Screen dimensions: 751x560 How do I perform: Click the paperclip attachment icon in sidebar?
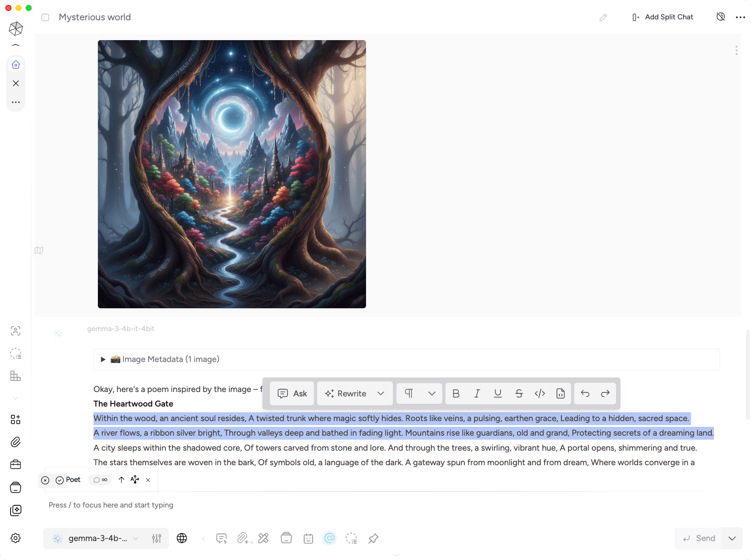pos(15,442)
